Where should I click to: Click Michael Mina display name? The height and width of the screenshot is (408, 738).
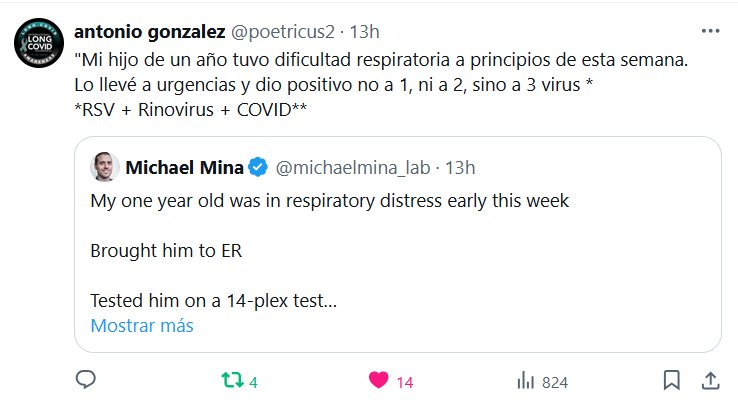coord(186,165)
